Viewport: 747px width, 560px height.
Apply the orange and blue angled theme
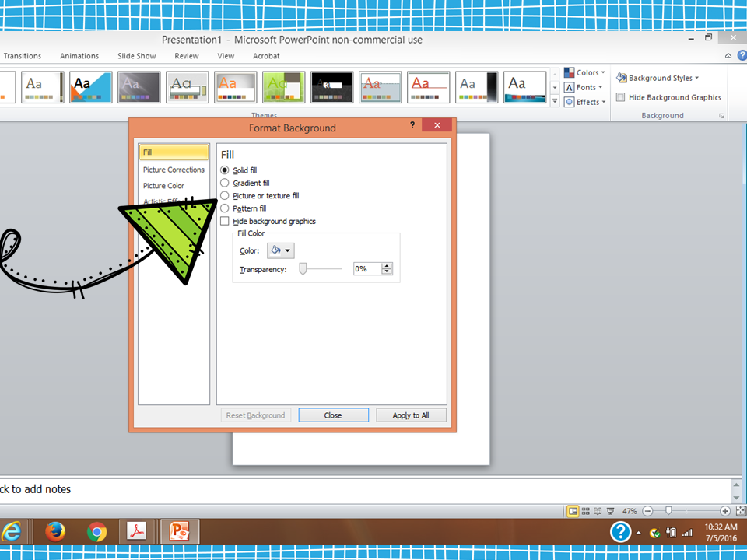point(90,87)
